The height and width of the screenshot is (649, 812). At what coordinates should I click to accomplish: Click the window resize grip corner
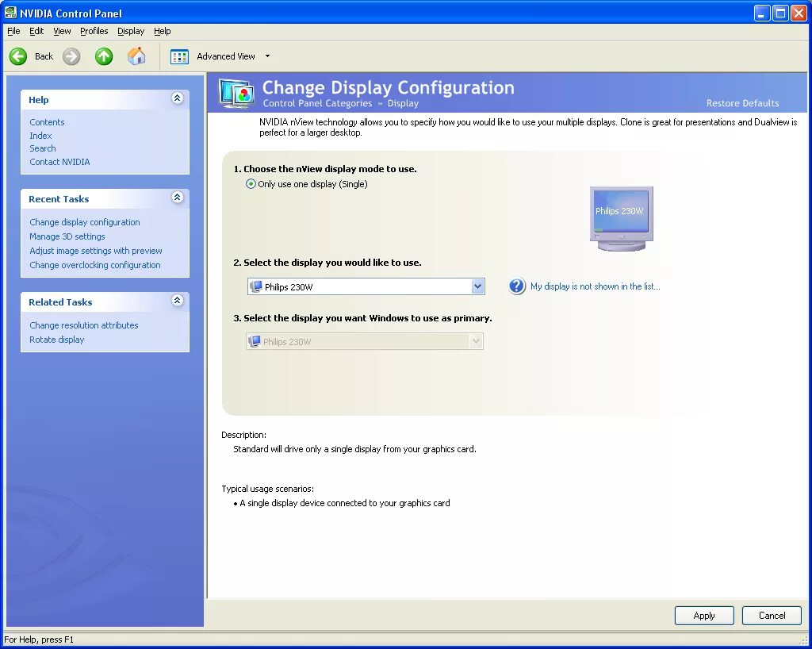pos(803,641)
